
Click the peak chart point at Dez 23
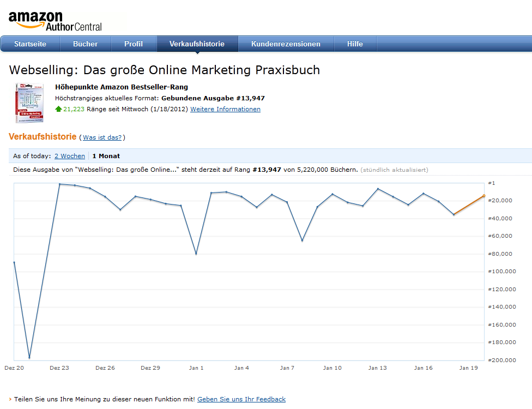click(x=59, y=184)
